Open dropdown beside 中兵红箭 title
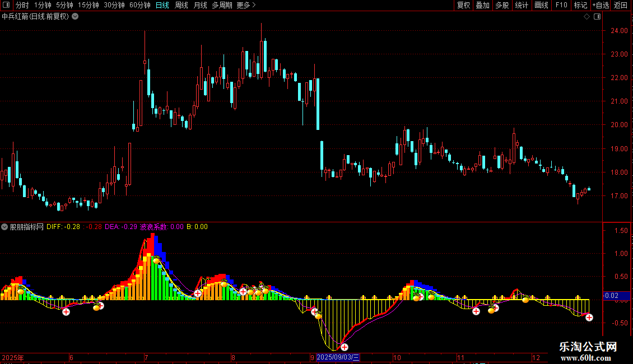Screen dimensions: 633x364 tap(75, 17)
